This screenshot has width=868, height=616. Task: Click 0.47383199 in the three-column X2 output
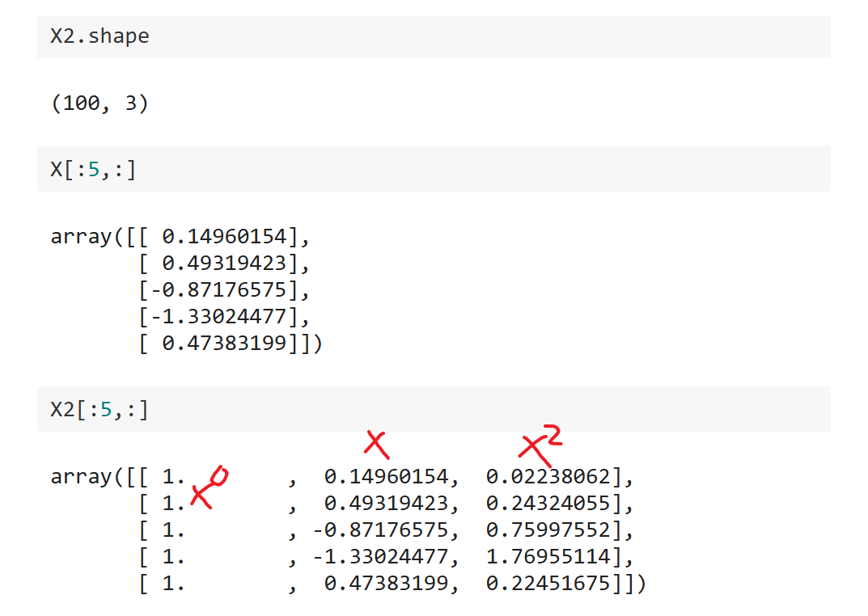click(x=386, y=583)
